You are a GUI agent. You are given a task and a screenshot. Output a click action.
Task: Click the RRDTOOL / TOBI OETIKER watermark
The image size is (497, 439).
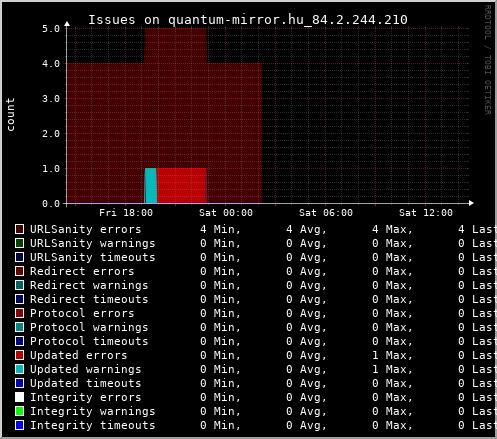tap(487, 60)
